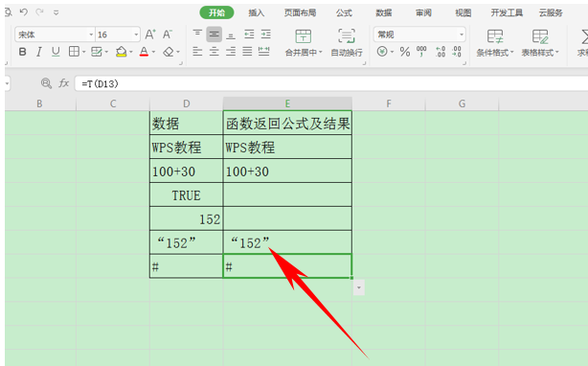
Task: Toggle bold formatting
Action: 22,52
